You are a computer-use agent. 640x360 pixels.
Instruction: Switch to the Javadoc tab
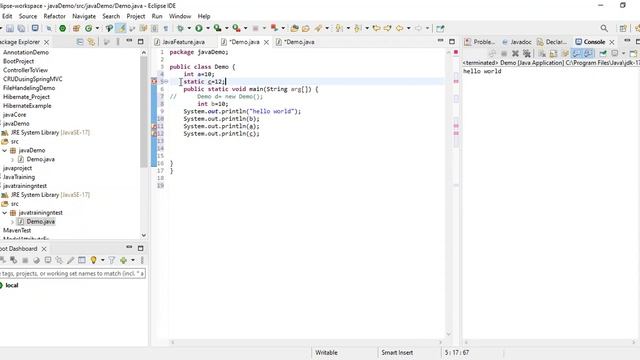click(517, 42)
